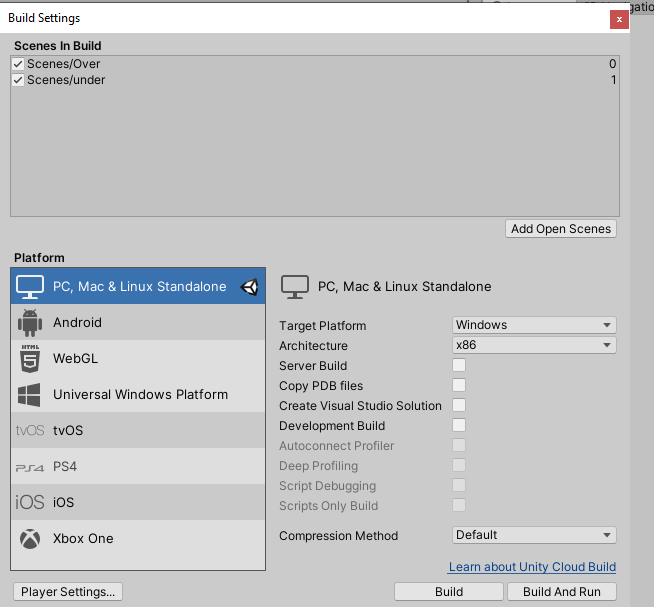Select the Xbox One platform row

pos(138,538)
